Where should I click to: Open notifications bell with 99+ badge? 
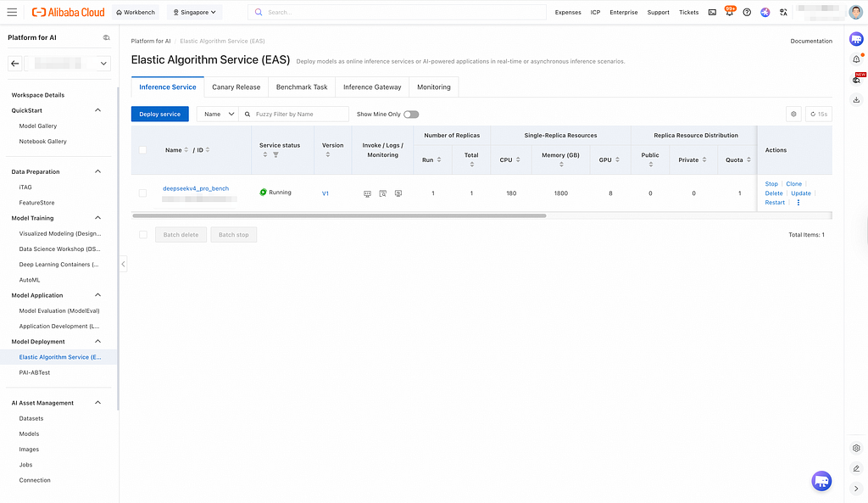730,12
